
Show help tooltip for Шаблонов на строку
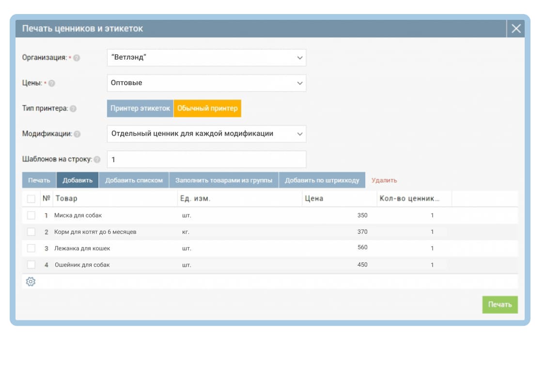click(x=97, y=159)
